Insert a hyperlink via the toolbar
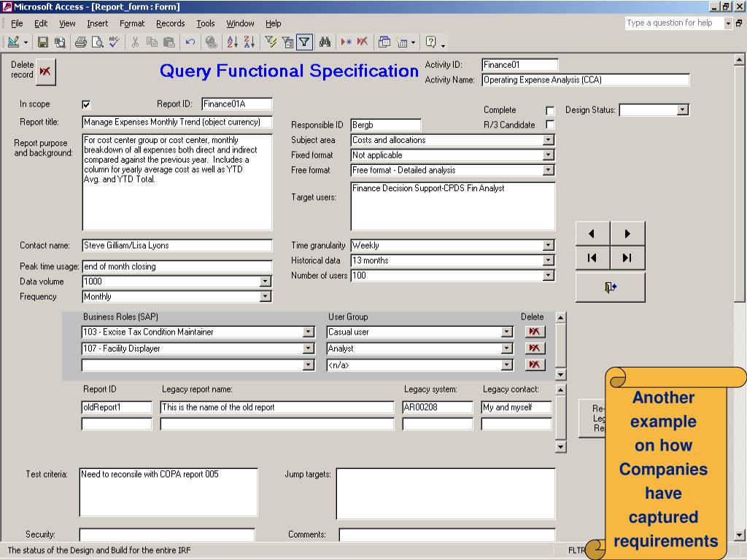The height and width of the screenshot is (560, 747). (x=212, y=42)
